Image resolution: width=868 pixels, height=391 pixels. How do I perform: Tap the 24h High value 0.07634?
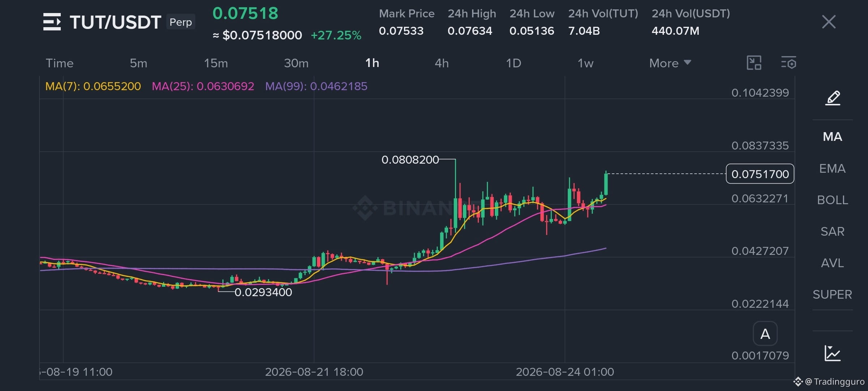[x=470, y=31]
